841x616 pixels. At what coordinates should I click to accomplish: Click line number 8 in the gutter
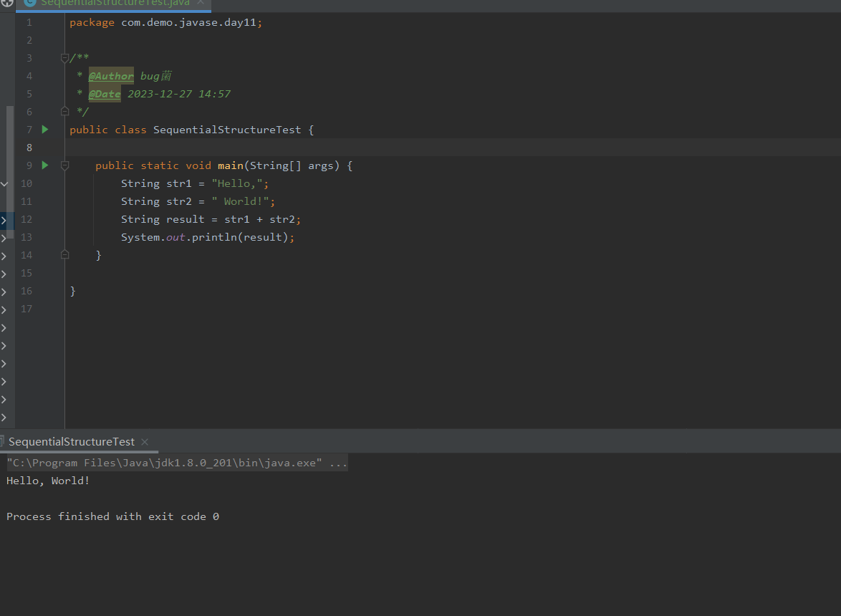(29, 148)
